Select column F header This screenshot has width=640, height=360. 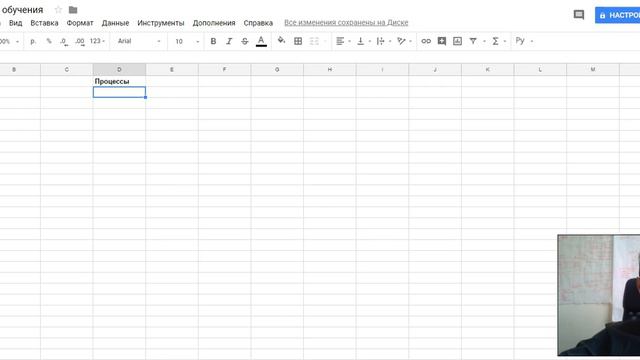pyautogui.click(x=224, y=69)
